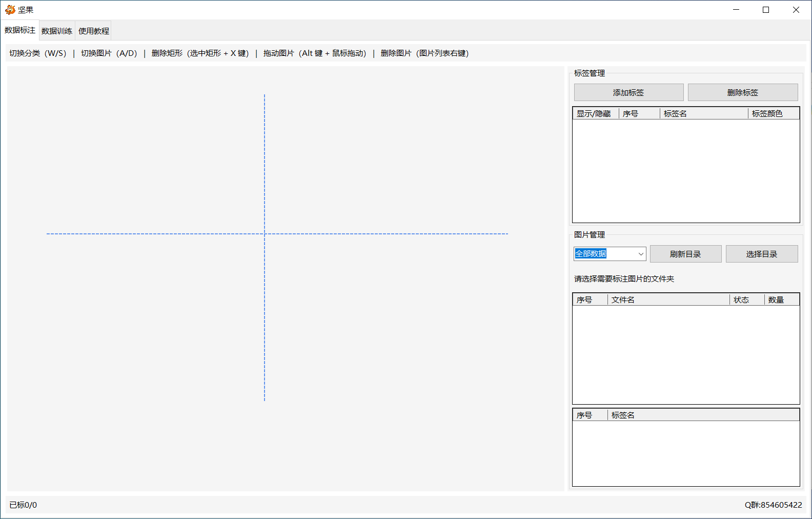Click the 已标0/0 status text
The height and width of the screenshot is (519, 812).
click(23, 505)
